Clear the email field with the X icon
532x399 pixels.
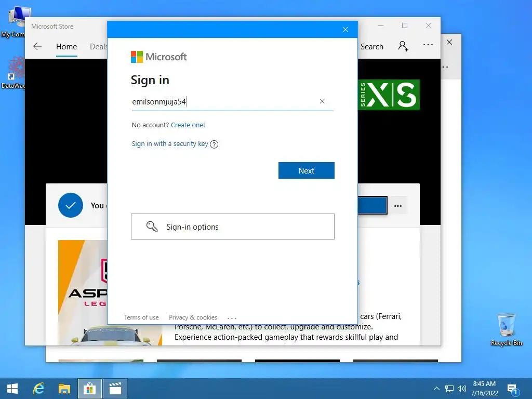point(322,101)
